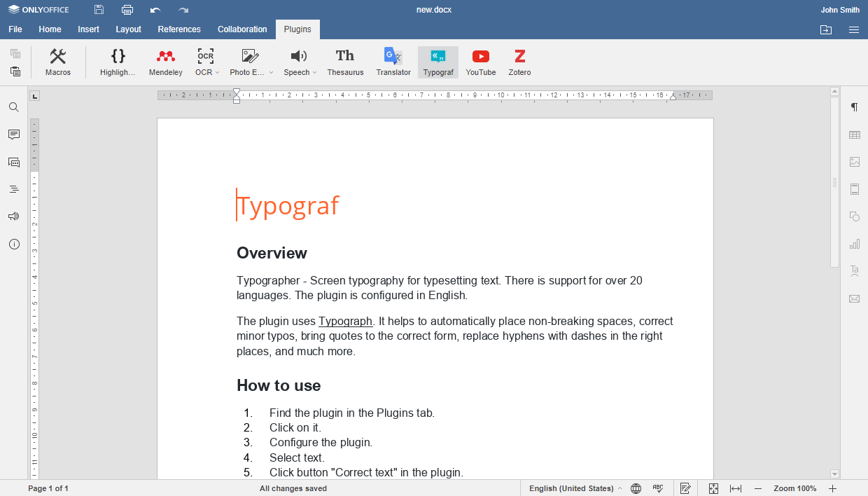Click the Paste icon in toolbar
The image size is (868, 496).
15,71
